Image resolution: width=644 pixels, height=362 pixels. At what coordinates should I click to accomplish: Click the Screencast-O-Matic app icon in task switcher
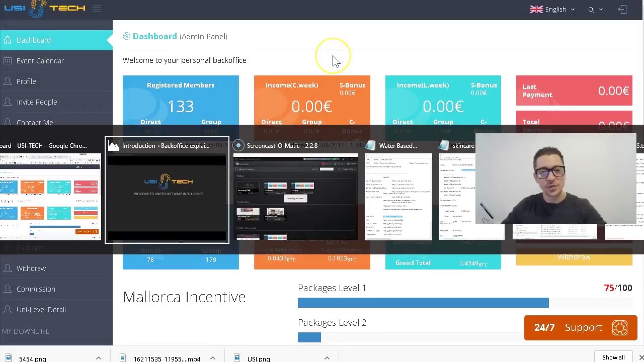click(238, 146)
